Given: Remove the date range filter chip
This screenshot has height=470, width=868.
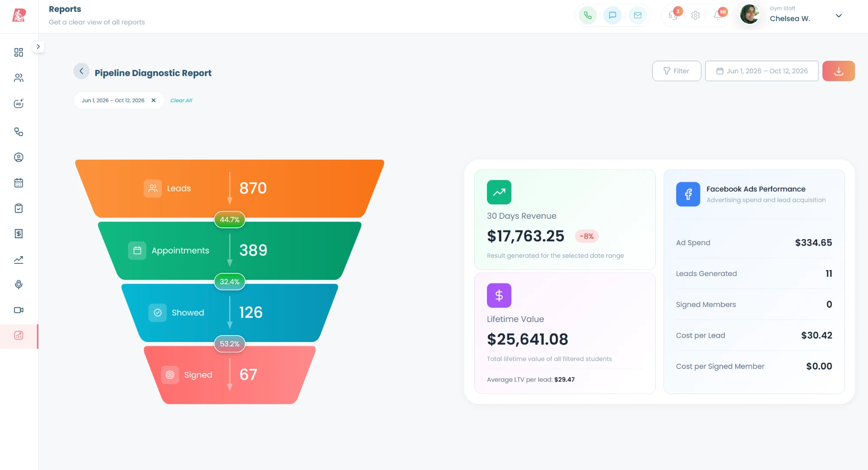Looking at the screenshot, I should coord(153,101).
